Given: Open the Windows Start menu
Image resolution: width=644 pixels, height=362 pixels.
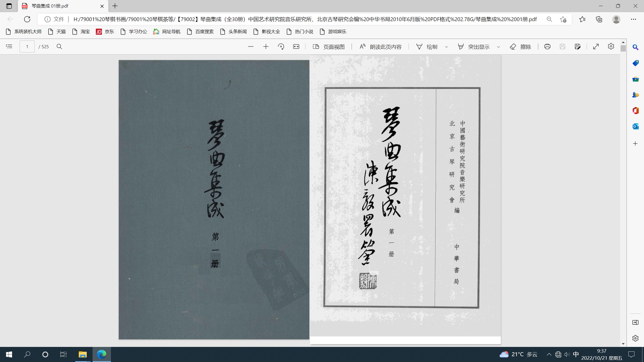Looking at the screenshot, I should point(9,354).
